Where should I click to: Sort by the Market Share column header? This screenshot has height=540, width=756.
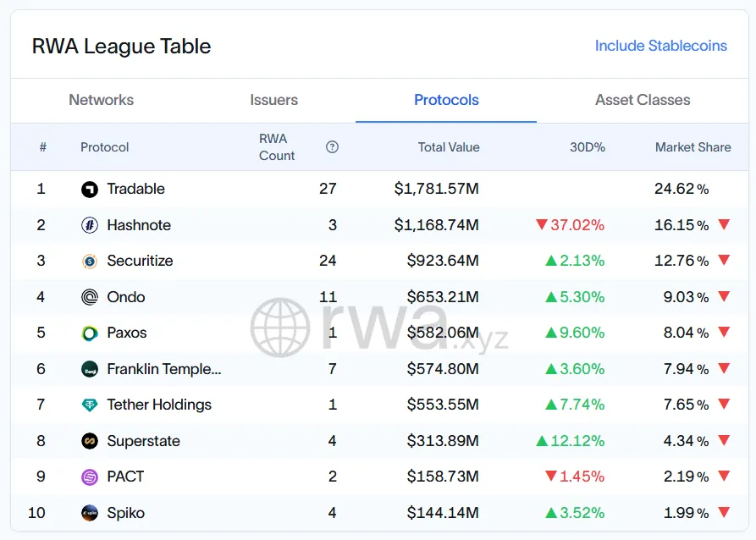[693, 147]
